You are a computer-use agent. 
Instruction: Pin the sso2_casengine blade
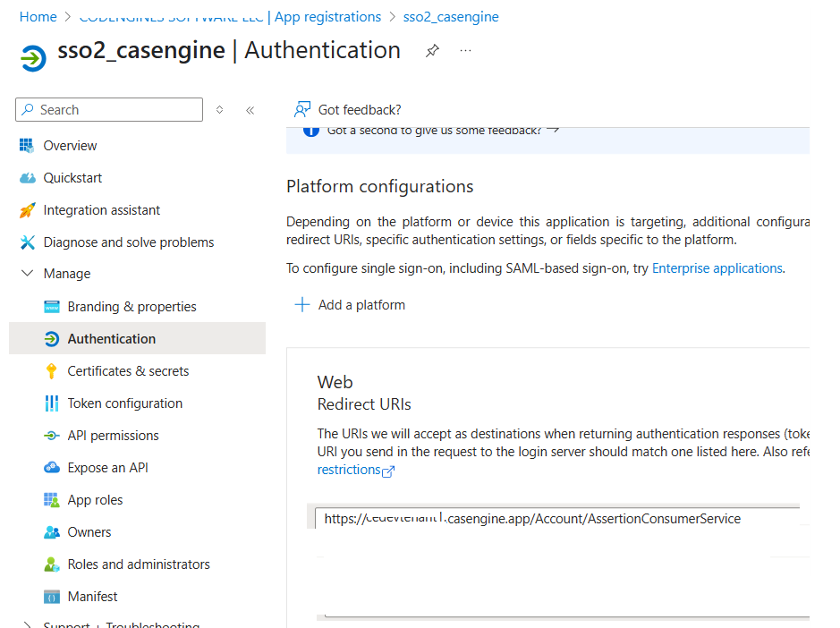432,51
